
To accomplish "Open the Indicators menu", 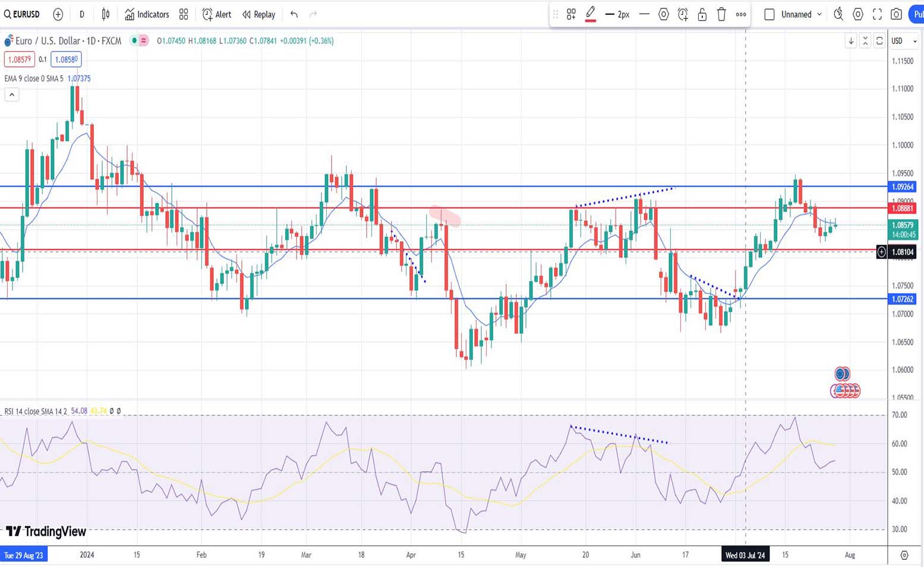I will coord(147,14).
